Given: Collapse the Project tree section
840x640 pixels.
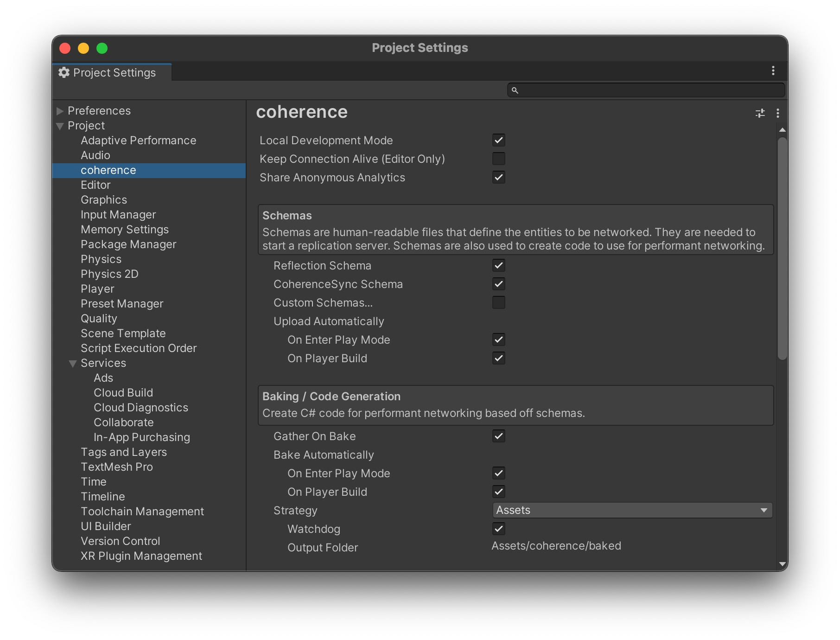Looking at the screenshot, I should 60,126.
